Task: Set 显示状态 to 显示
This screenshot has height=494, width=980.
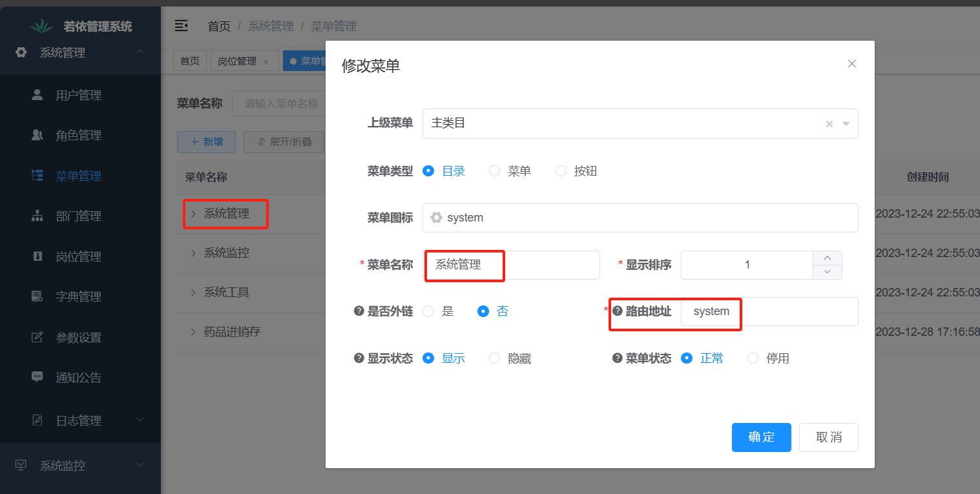Action: click(428, 358)
